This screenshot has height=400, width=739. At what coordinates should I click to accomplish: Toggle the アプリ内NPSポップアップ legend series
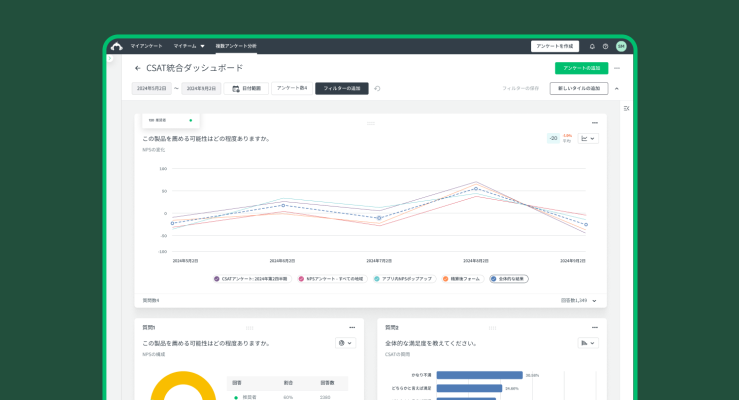tap(403, 278)
